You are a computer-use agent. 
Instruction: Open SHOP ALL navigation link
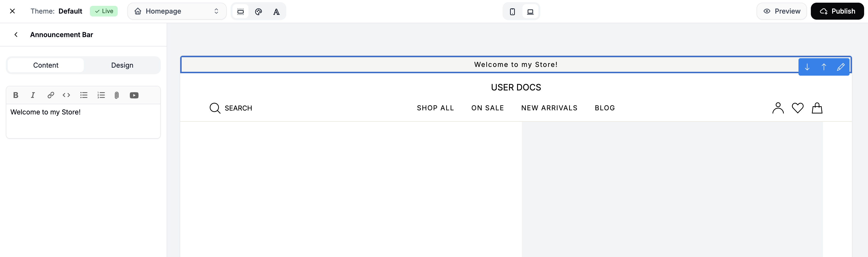pos(435,108)
